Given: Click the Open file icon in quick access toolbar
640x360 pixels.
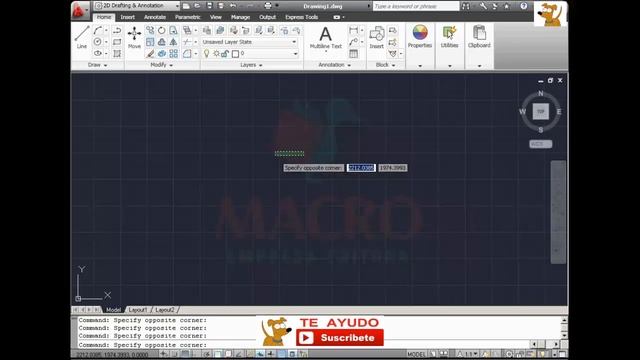Looking at the screenshot, I should (197, 6).
